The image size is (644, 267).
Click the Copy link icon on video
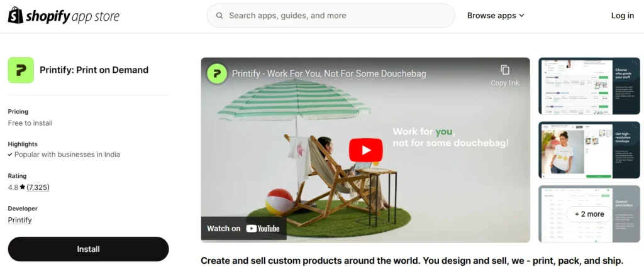coord(505,70)
